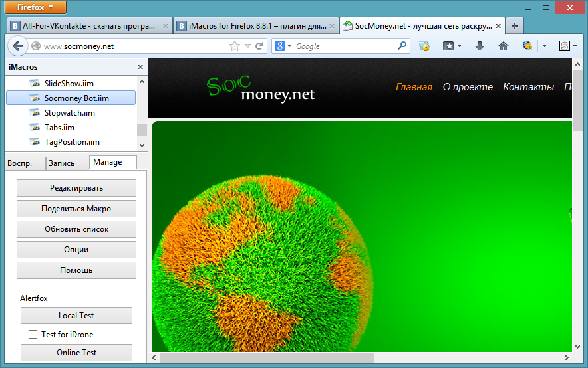
Task: Click the Socmoney Bot.iim file icon
Action: (x=35, y=98)
